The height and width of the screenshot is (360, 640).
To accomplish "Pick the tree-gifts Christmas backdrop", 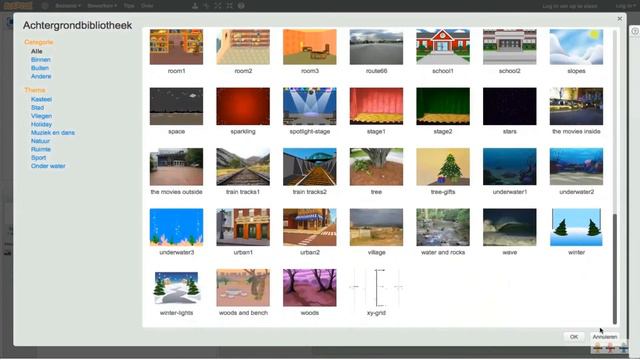I will pyautogui.click(x=443, y=167).
